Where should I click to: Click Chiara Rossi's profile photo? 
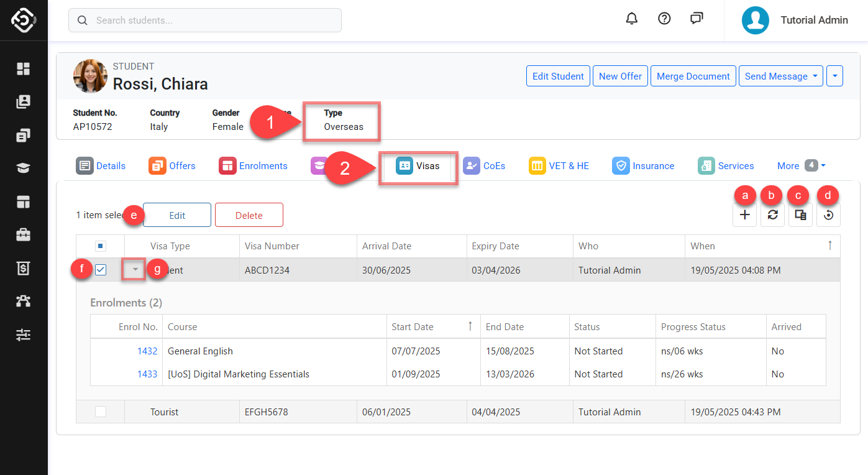90,76
